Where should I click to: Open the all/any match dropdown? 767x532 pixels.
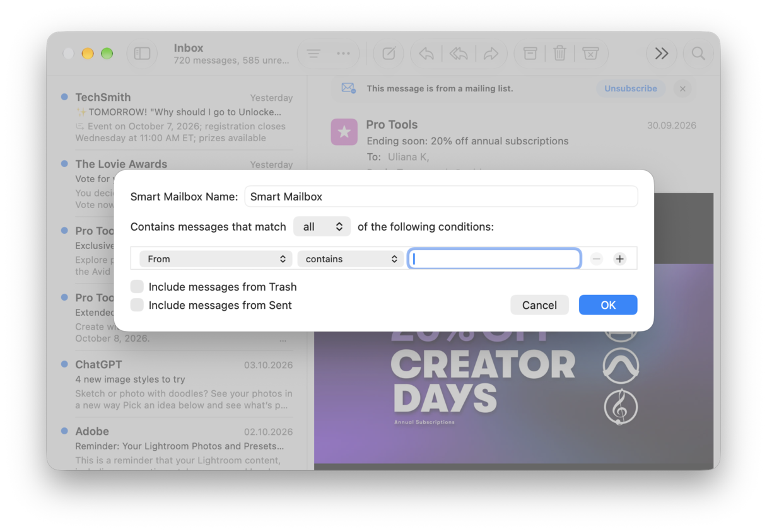[x=322, y=227]
